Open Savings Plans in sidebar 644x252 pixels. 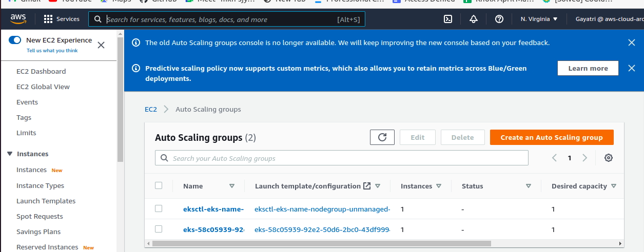click(x=38, y=232)
